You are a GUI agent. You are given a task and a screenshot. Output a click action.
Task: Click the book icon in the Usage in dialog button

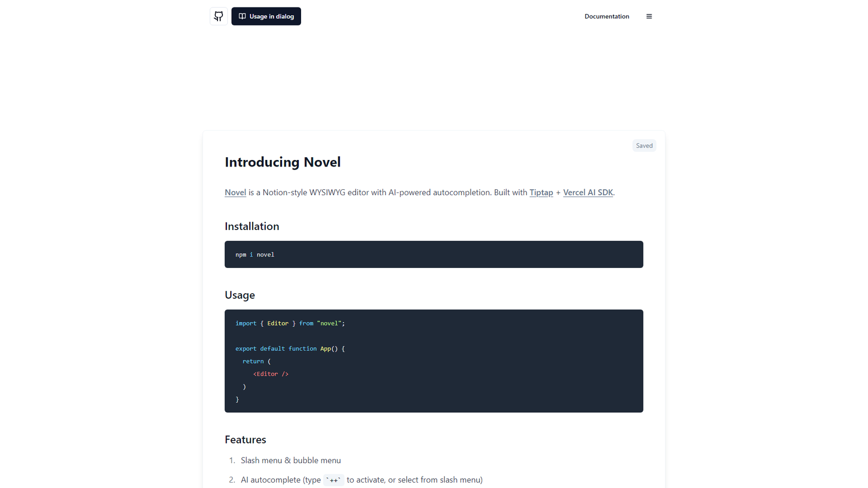pyautogui.click(x=242, y=16)
